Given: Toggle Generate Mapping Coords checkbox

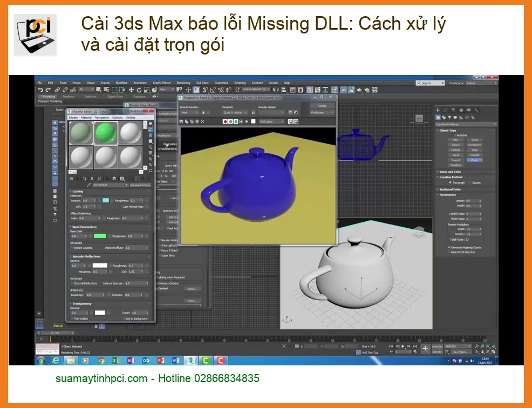Looking at the screenshot, I should tap(449, 248).
